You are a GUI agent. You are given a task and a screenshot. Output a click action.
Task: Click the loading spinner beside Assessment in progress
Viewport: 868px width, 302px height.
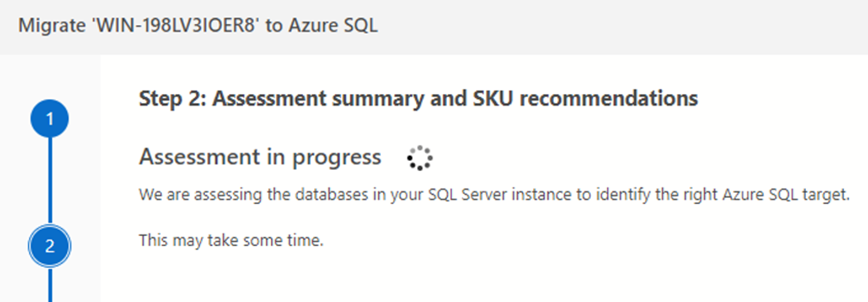click(420, 158)
